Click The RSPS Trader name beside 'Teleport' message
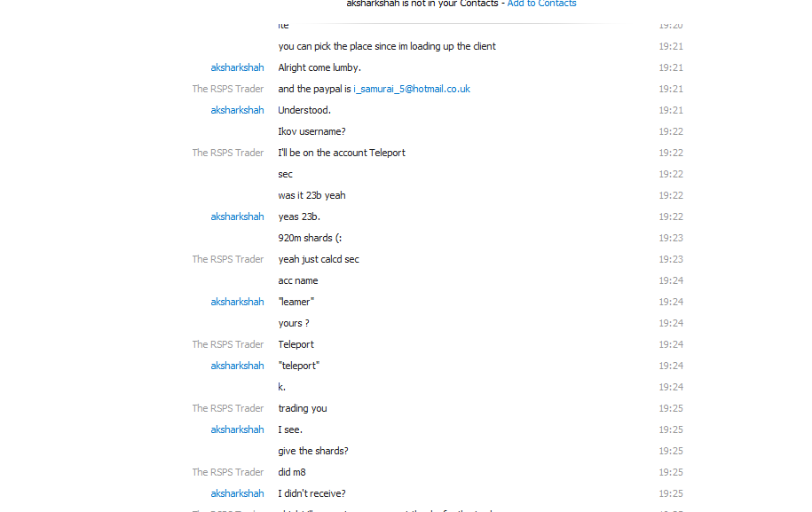The image size is (812, 512). tap(228, 345)
